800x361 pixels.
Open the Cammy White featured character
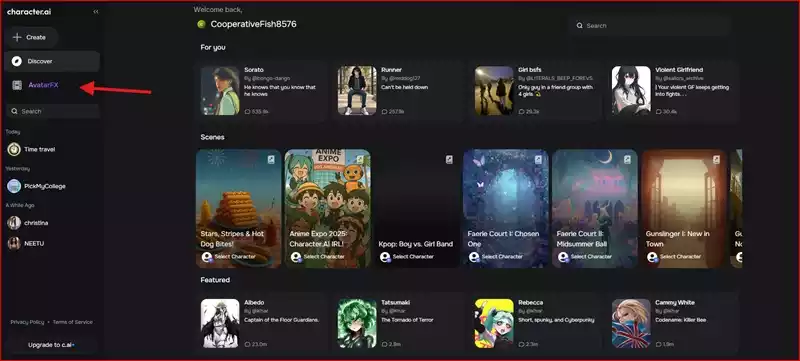(x=672, y=323)
